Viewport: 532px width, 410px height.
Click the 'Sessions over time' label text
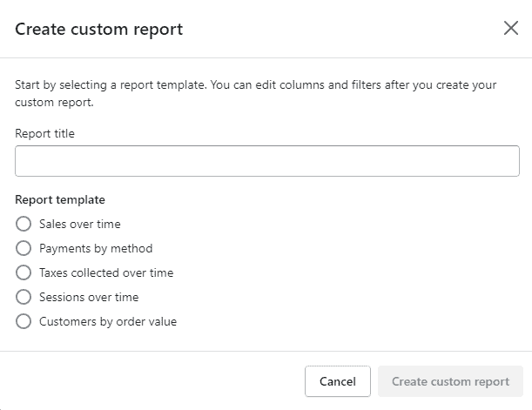pos(89,298)
